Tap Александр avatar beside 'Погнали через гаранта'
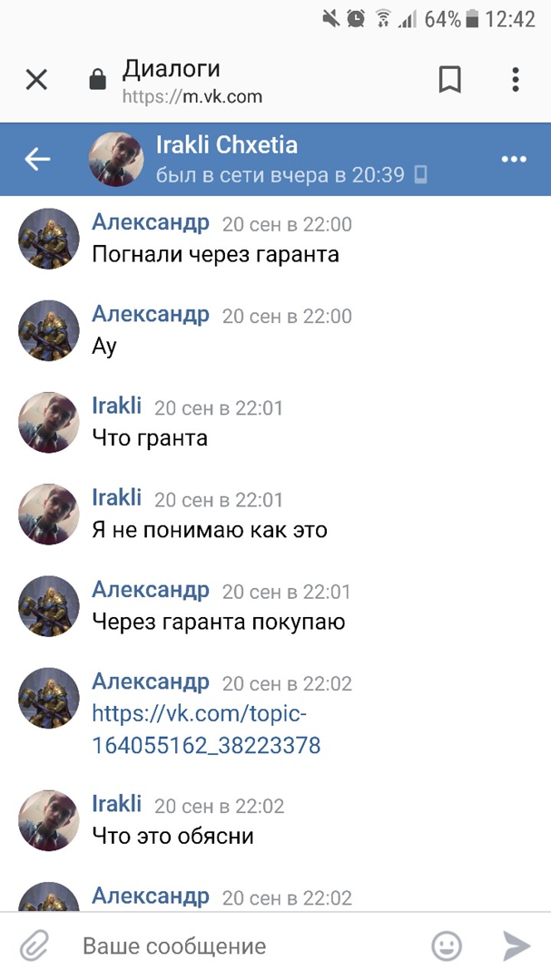 49,239
